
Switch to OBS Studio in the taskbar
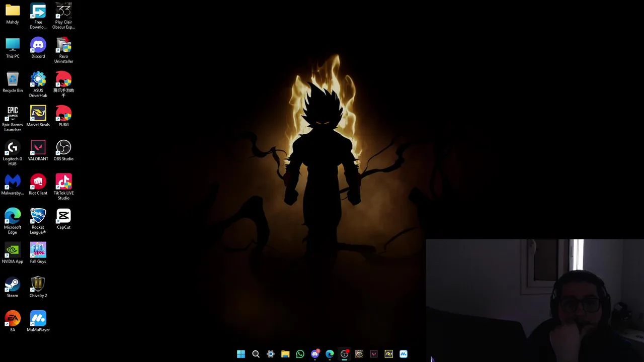tap(345, 354)
